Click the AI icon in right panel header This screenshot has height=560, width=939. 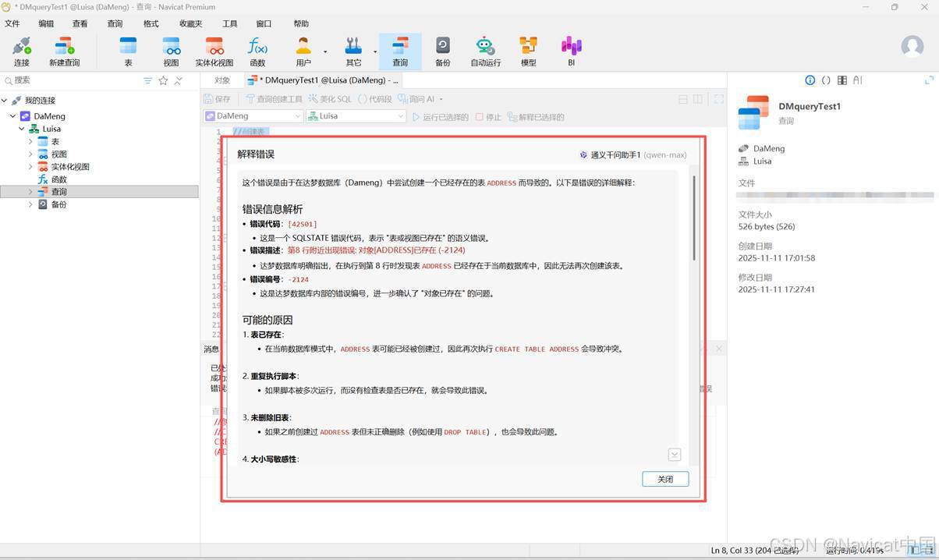(858, 80)
